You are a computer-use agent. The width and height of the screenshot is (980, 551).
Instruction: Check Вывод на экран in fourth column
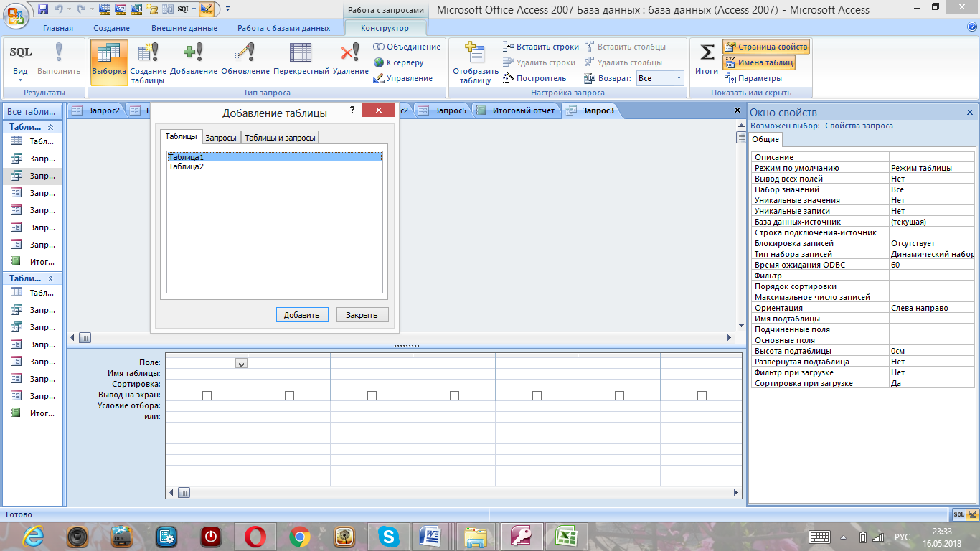click(x=454, y=395)
